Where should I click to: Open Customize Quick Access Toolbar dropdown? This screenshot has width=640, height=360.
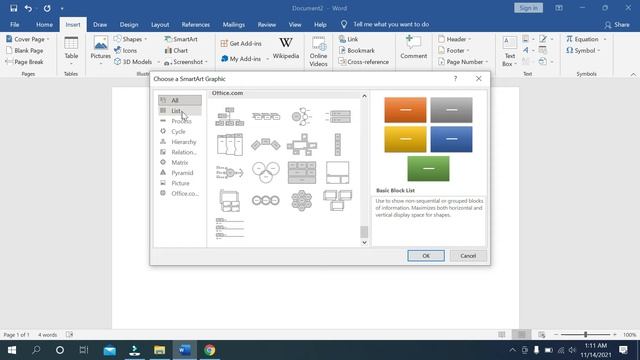click(x=62, y=8)
